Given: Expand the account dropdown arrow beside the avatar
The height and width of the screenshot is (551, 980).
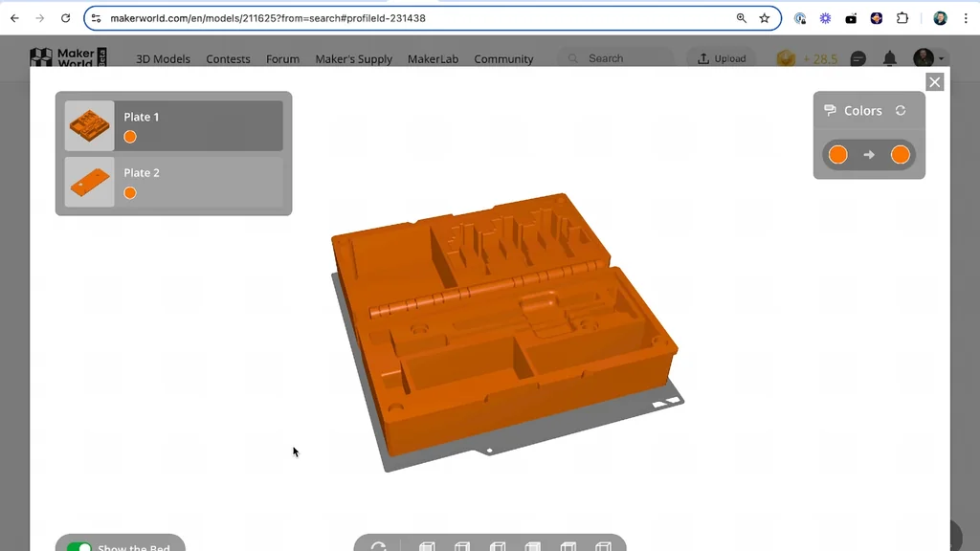Looking at the screenshot, I should (942, 58).
